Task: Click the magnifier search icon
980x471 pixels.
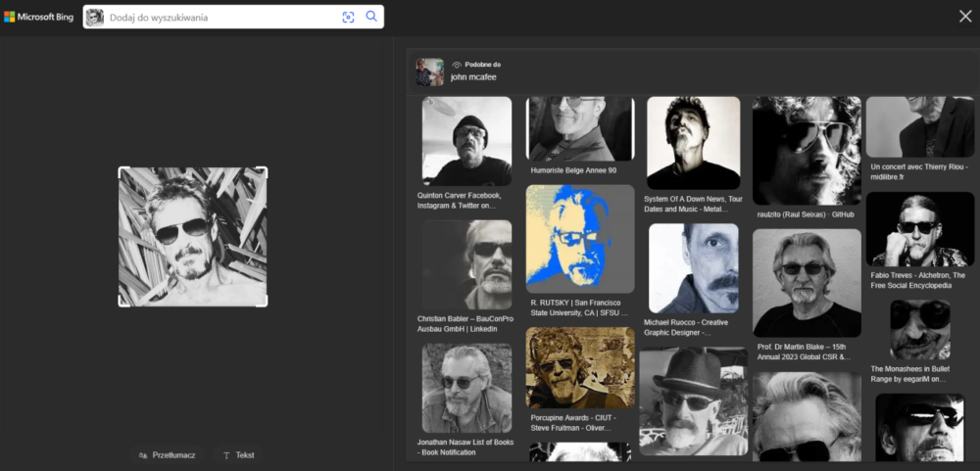Action: click(371, 17)
